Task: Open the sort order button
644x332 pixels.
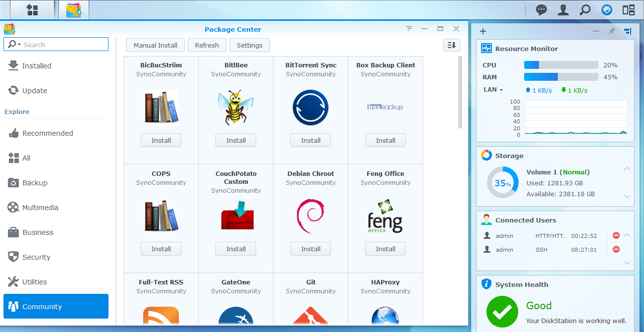Action: [451, 45]
